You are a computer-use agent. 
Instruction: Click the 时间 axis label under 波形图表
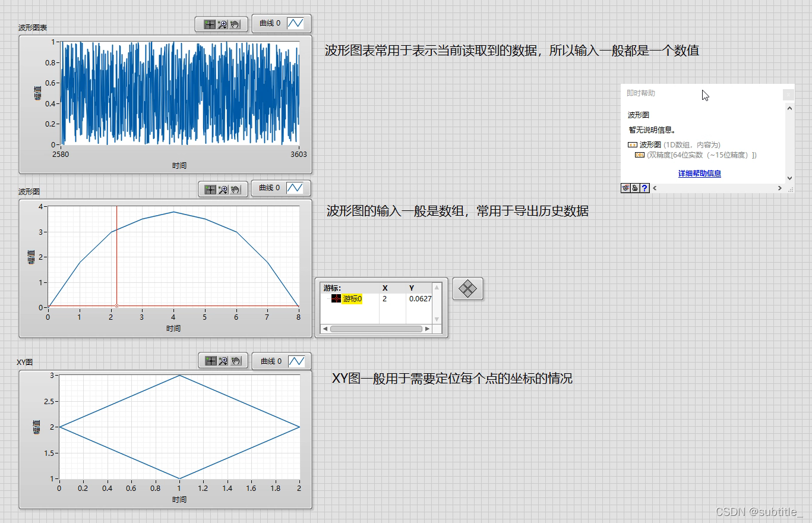point(179,165)
